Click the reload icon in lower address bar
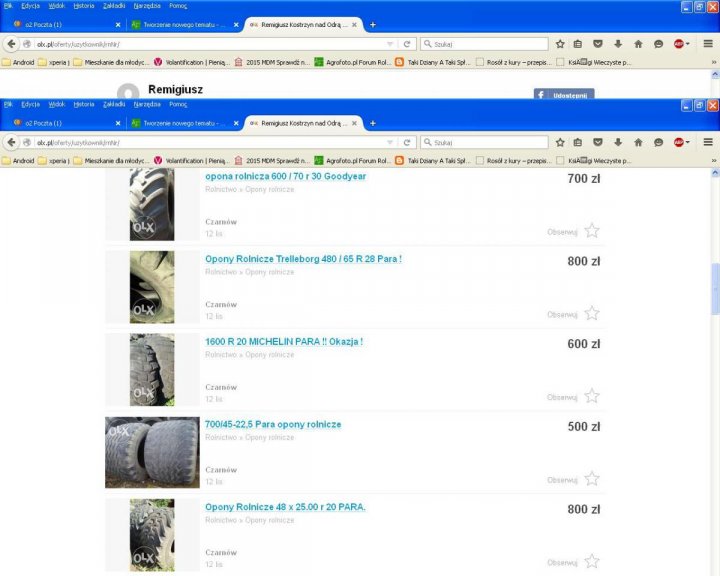Screen dimensions: 720x576 tap(407, 143)
